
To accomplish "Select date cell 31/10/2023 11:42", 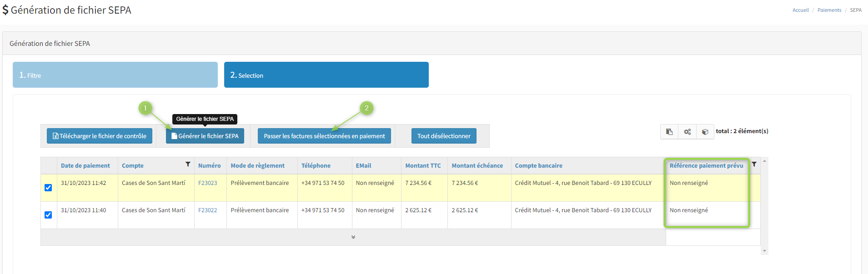I will pos(84,183).
